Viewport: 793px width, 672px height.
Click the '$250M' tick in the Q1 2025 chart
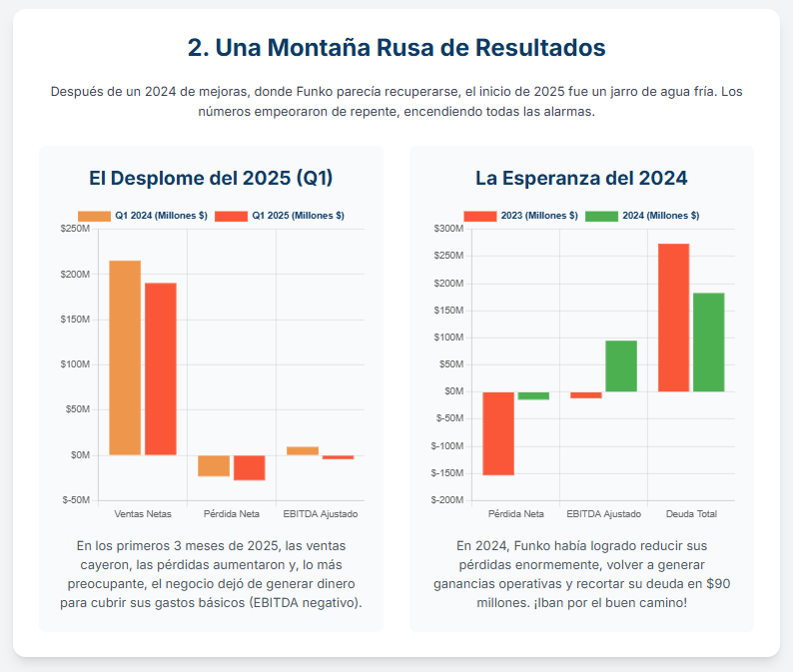pyautogui.click(x=75, y=229)
